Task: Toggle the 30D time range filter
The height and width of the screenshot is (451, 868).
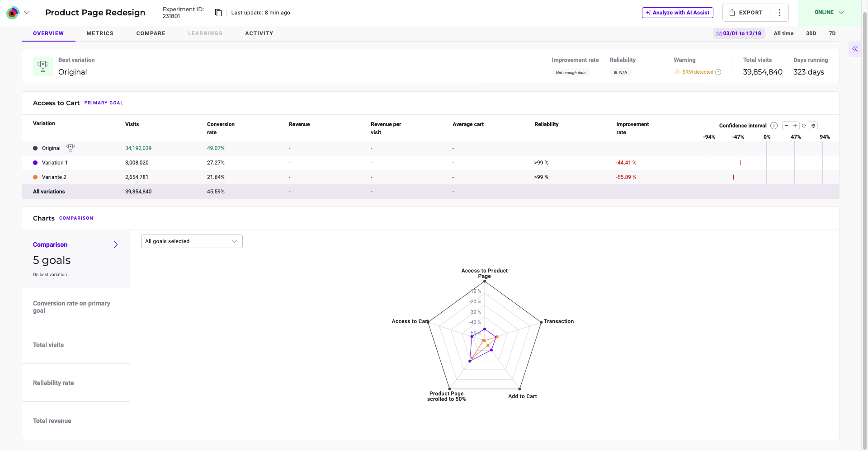Action: tap(811, 33)
